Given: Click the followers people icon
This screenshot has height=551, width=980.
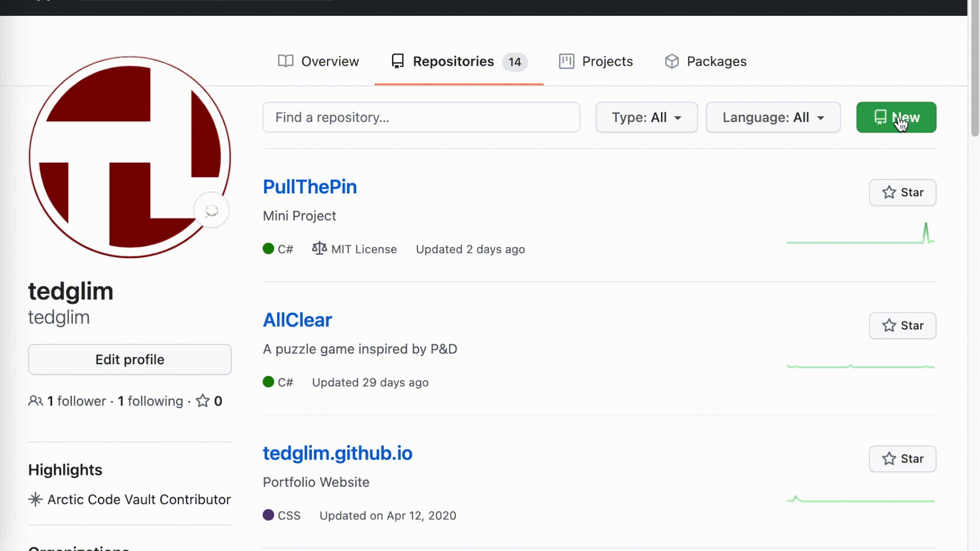Looking at the screenshot, I should 36,401.
